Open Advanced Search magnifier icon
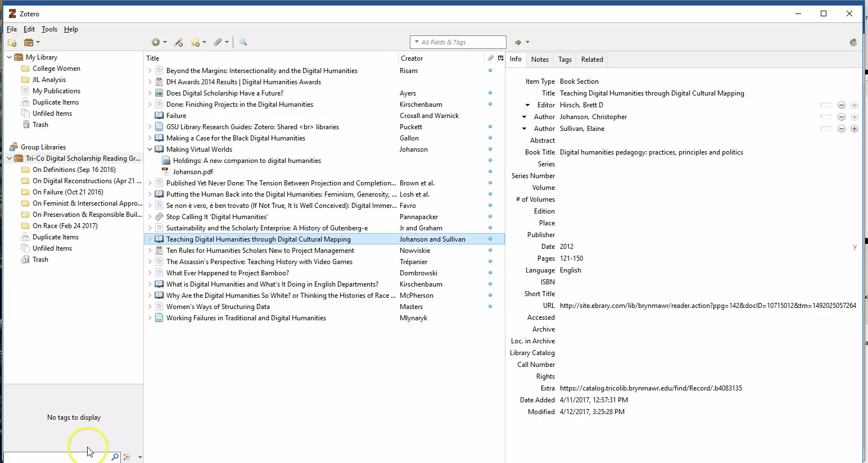The image size is (868, 463). [243, 42]
